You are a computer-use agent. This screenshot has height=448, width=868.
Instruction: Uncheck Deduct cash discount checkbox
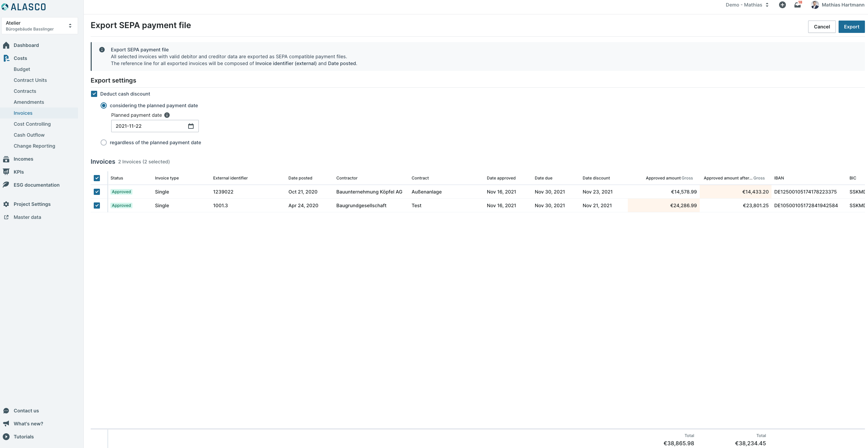(94, 94)
